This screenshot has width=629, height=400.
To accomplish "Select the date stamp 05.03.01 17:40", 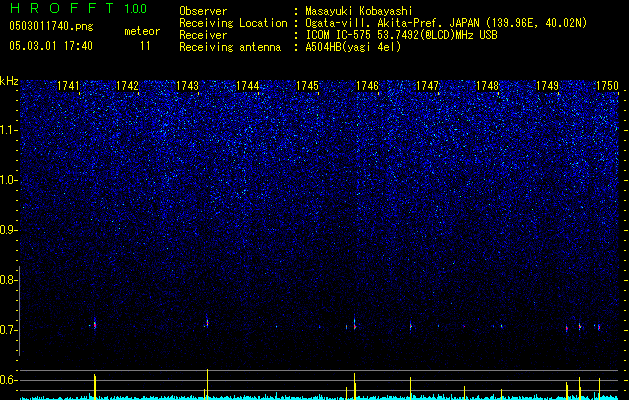I will [x=51, y=46].
